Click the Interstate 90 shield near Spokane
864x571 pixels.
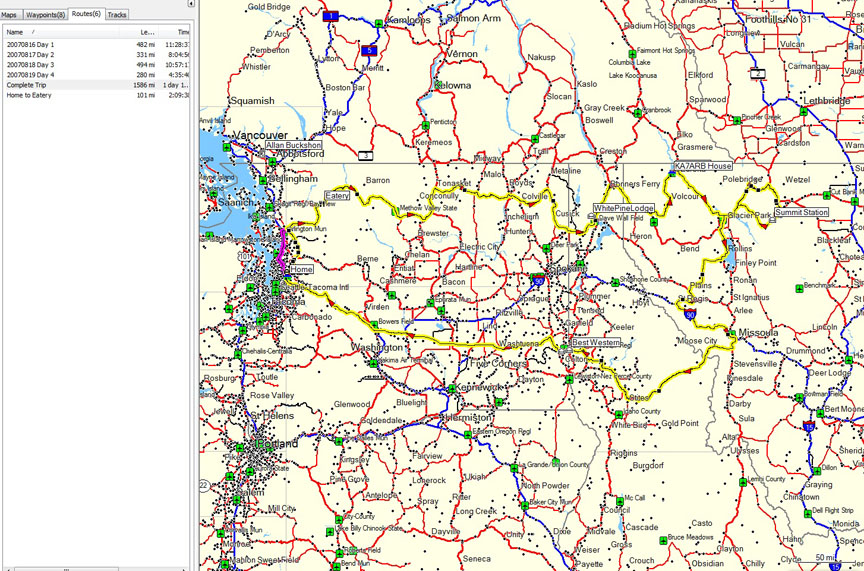[x=538, y=281]
